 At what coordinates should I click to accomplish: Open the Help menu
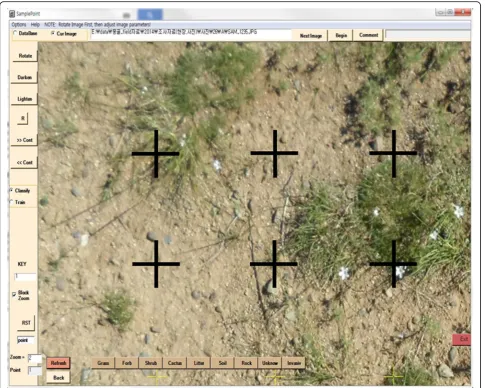point(35,25)
